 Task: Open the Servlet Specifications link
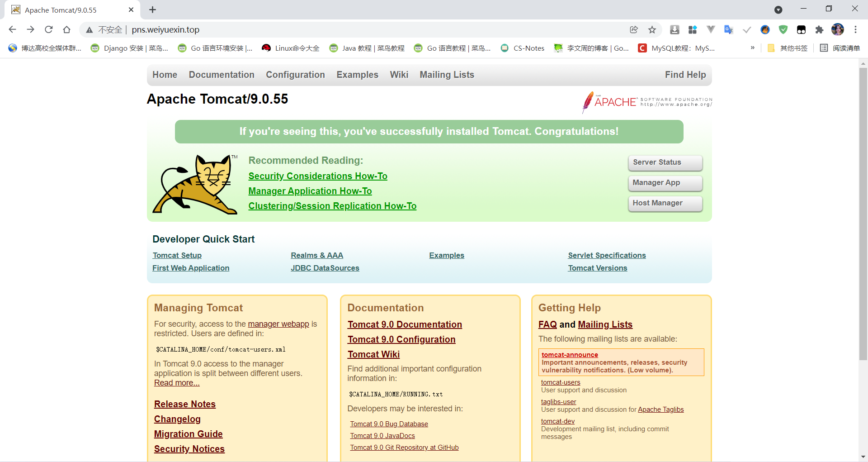607,255
